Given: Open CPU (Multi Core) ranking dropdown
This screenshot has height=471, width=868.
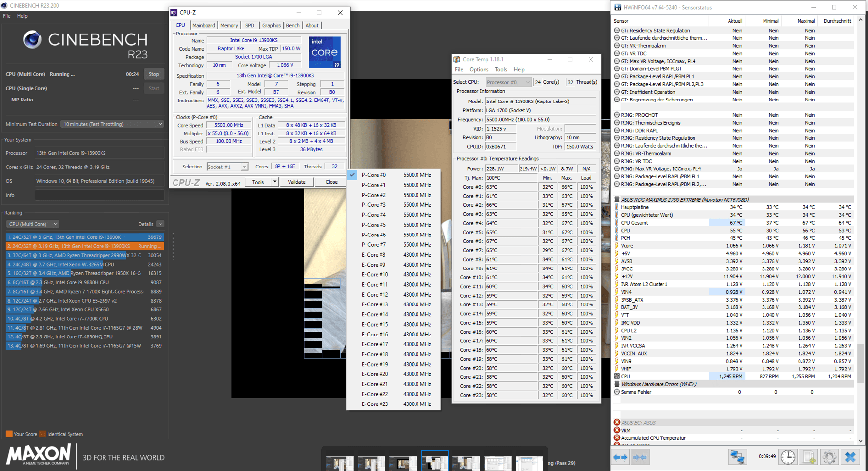Looking at the screenshot, I should [33, 224].
